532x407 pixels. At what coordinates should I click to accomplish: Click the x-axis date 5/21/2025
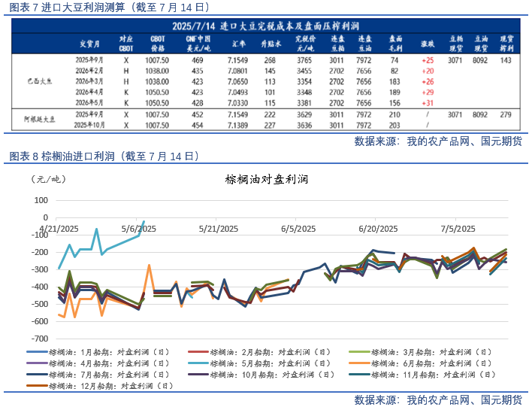tap(219, 229)
